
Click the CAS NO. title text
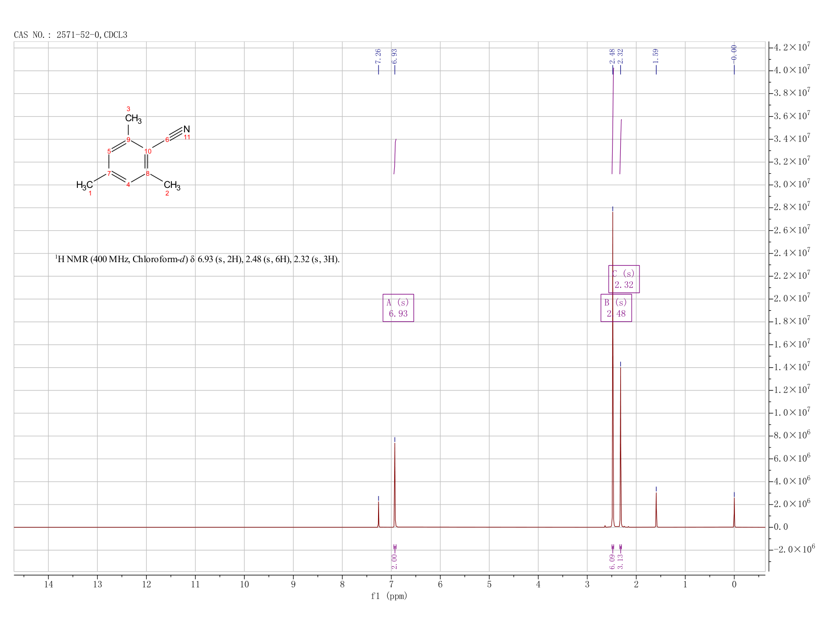click(x=71, y=35)
